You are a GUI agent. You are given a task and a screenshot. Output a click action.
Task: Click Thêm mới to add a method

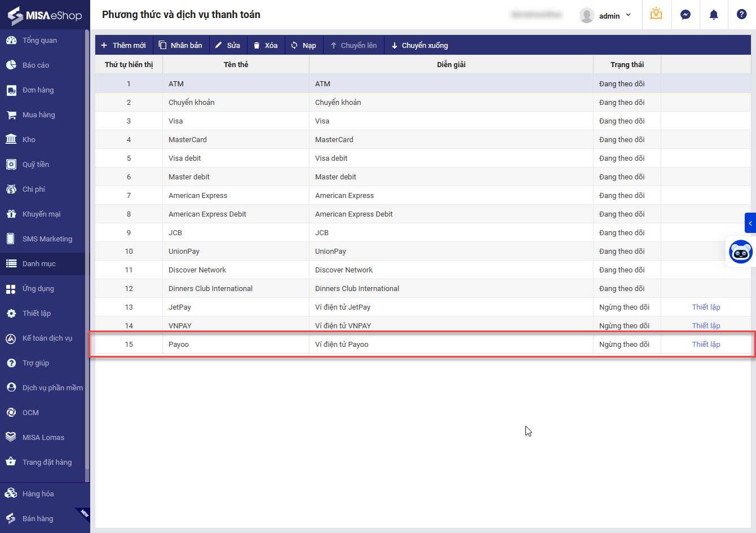point(123,45)
